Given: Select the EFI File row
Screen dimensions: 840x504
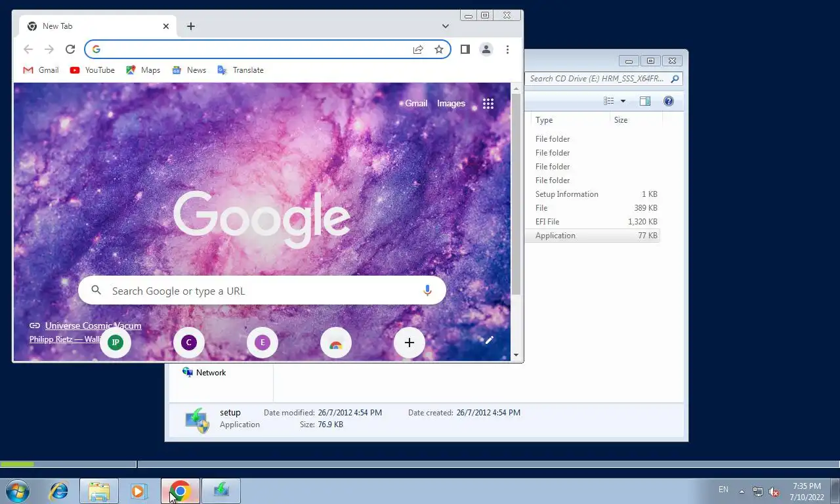Looking at the screenshot, I should coord(592,222).
